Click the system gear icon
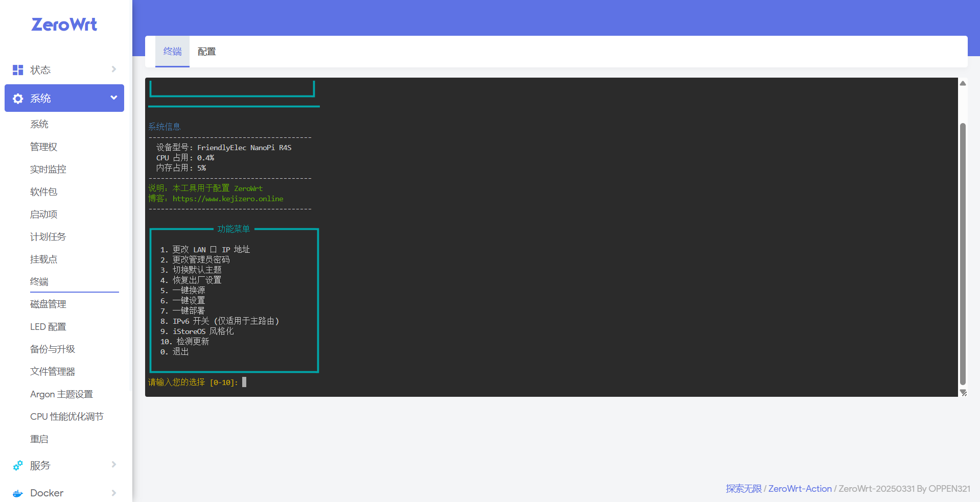This screenshot has height=502, width=980. (x=18, y=99)
